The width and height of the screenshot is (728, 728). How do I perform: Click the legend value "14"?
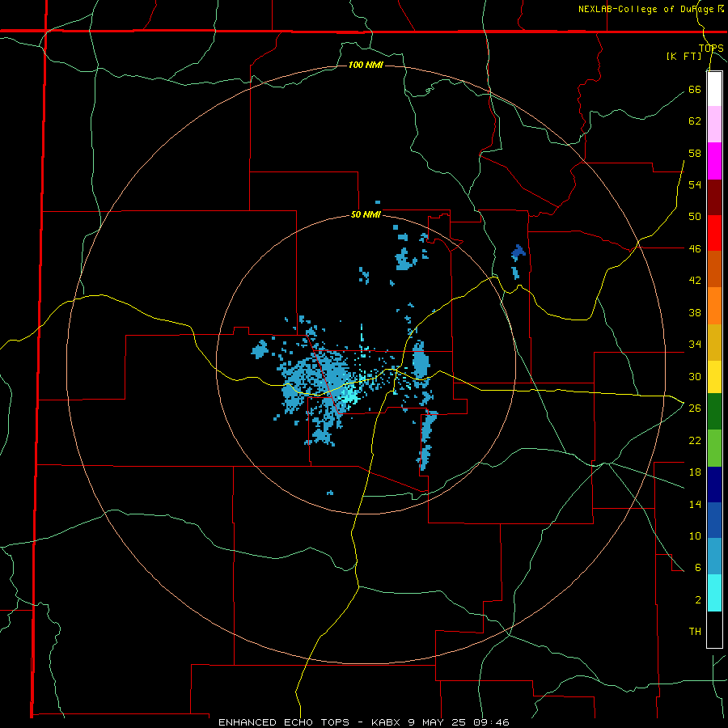click(695, 504)
